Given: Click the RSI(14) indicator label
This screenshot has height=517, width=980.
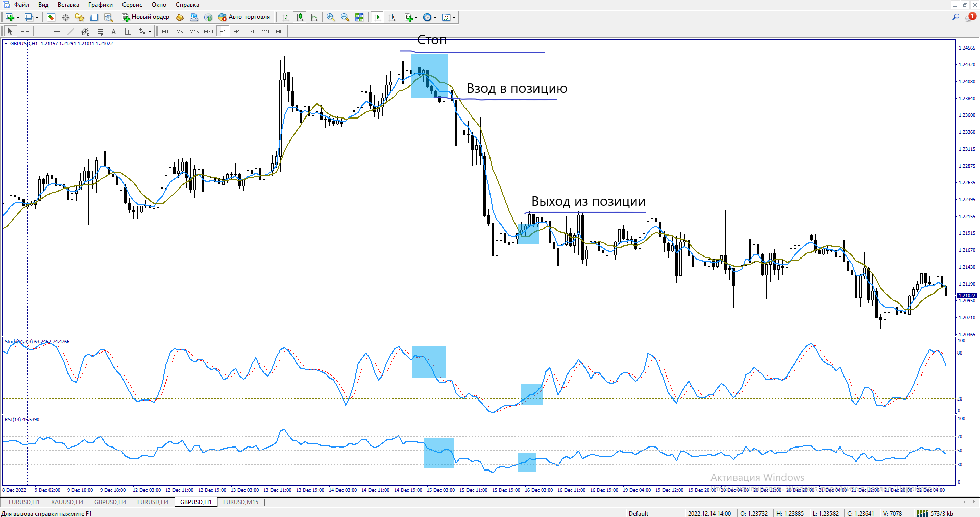Looking at the screenshot, I should pos(22,419).
